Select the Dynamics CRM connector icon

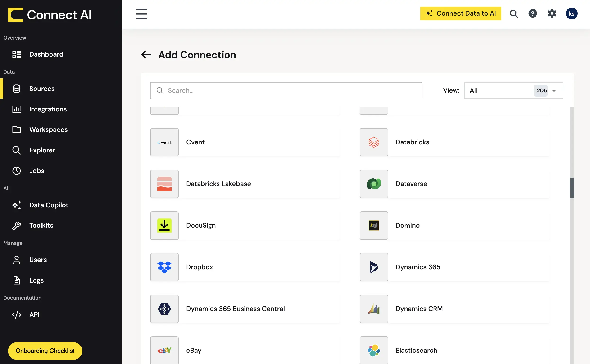(374, 309)
